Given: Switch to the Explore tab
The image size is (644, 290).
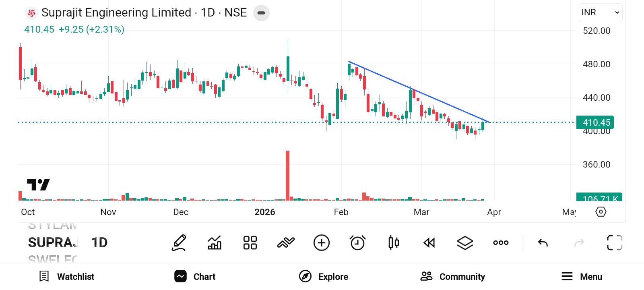Looking at the screenshot, I should click(324, 277).
